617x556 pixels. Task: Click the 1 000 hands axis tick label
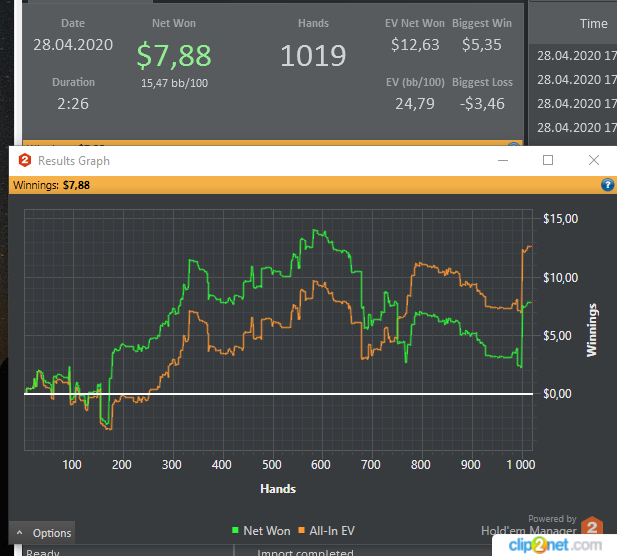coord(521,465)
